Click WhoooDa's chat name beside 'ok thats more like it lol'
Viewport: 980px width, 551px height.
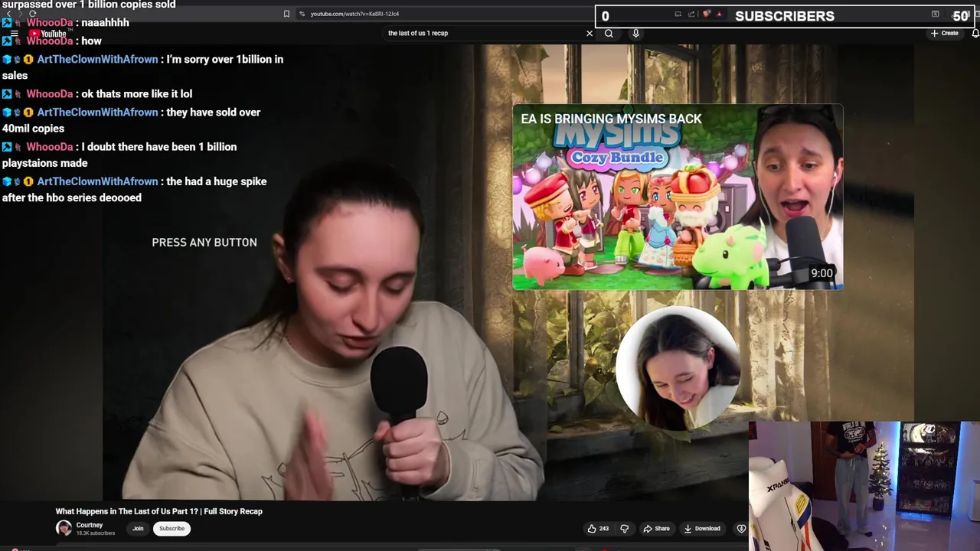[x=49, y=93]
